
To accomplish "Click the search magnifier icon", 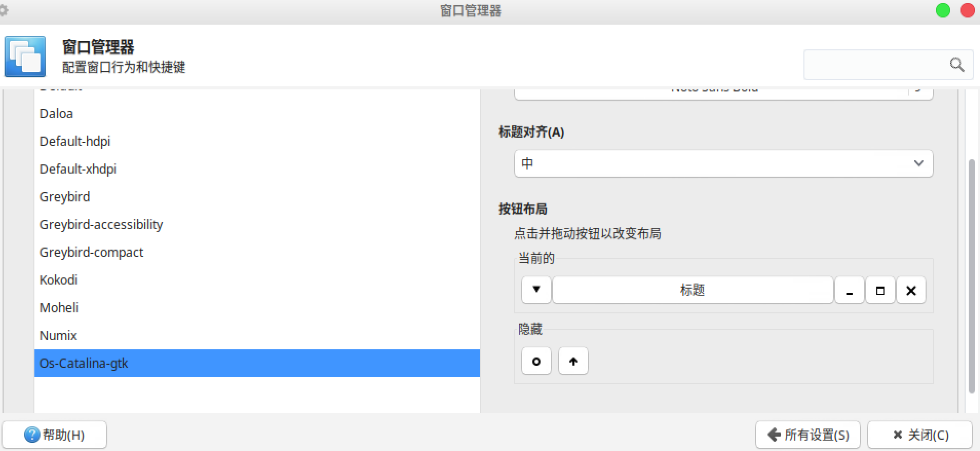I will point(956,65).
